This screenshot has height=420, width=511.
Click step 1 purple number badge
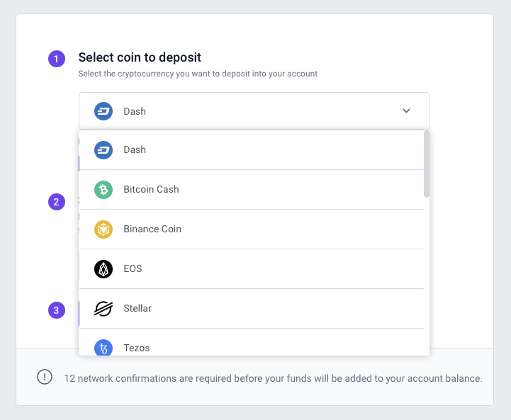(x=57, y=59)
